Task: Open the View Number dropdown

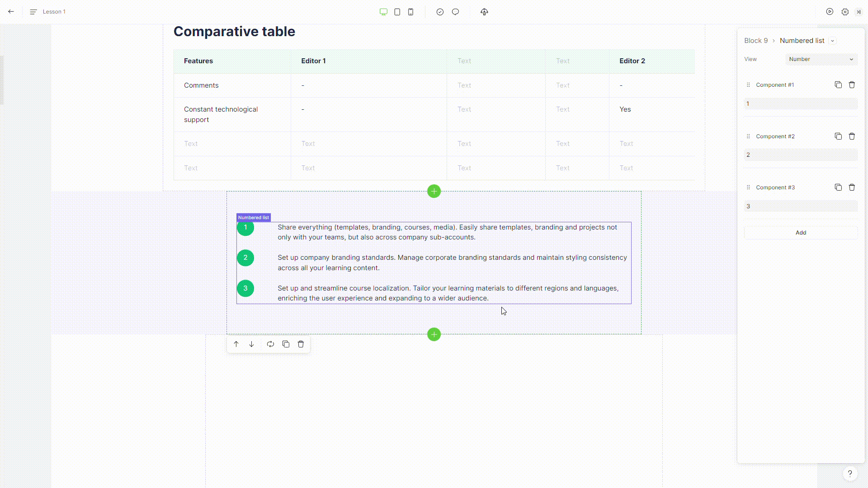Action: [x=821, y=59]
